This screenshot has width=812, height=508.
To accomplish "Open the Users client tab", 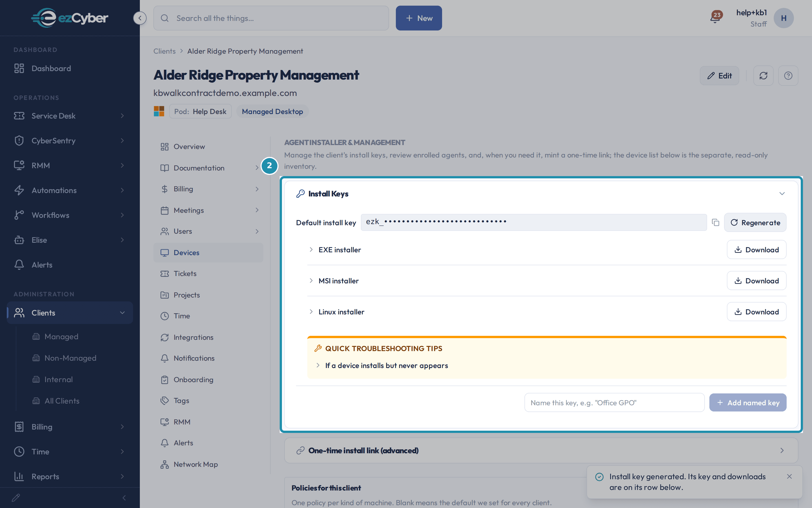I will [x=208, y=231].
